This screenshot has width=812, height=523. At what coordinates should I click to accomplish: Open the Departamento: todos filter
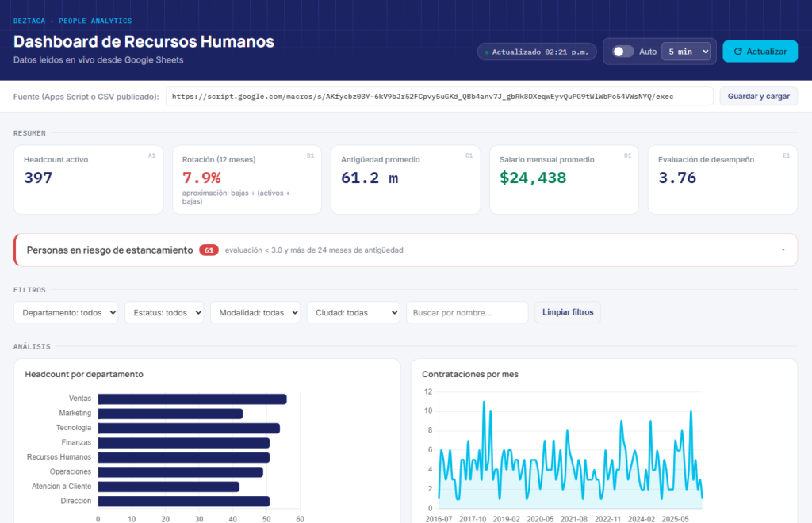coord(66,312)
